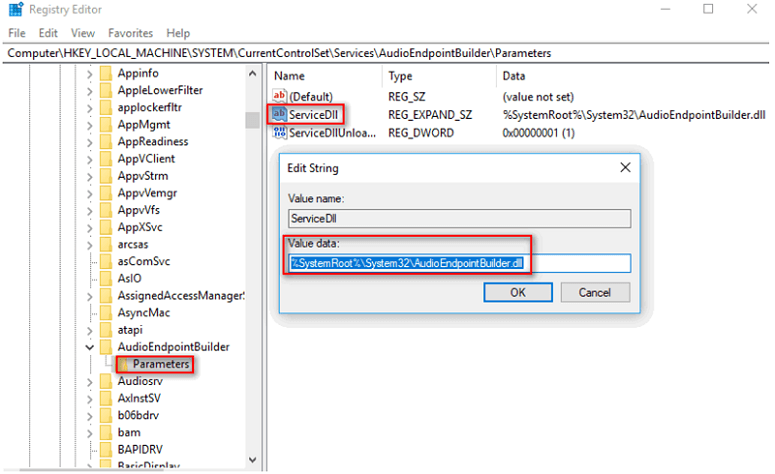This screenshot has width=775, height=474.
Task: Select the AppReadiness folder icon
Action: [x=106, y=142]
